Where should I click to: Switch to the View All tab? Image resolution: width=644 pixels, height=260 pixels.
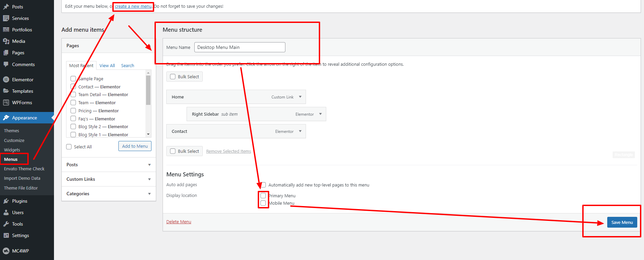point(107,65)
